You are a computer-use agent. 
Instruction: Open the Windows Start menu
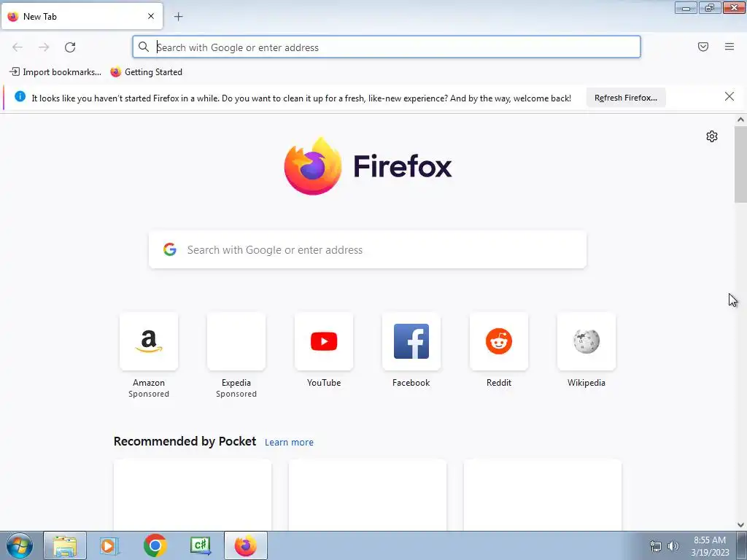click(x=20, y=545)
